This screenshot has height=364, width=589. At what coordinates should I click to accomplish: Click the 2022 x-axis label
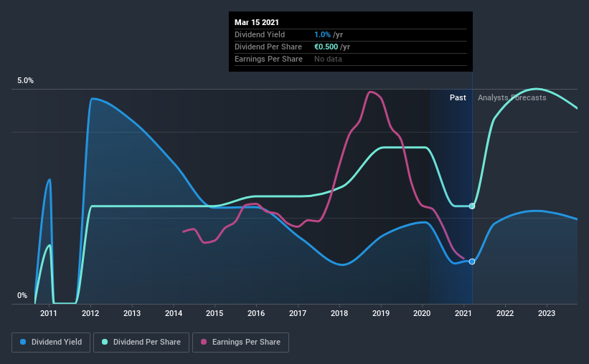coord(505,313)
